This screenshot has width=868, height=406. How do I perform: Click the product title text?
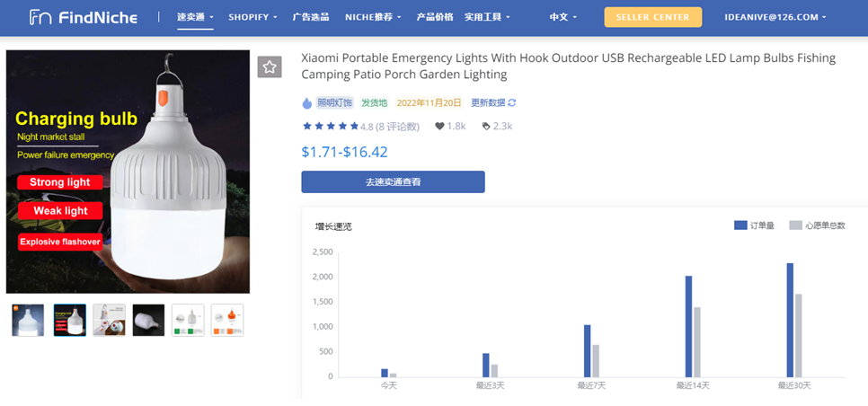tap(569, 66)
